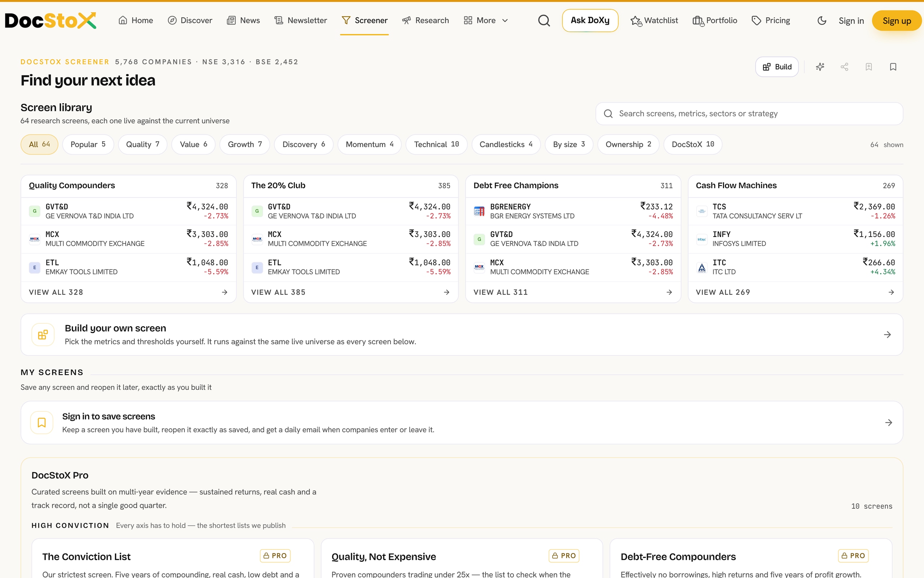
Task: Open Cash Flow Machines screen title
Action: click(736, 185)
